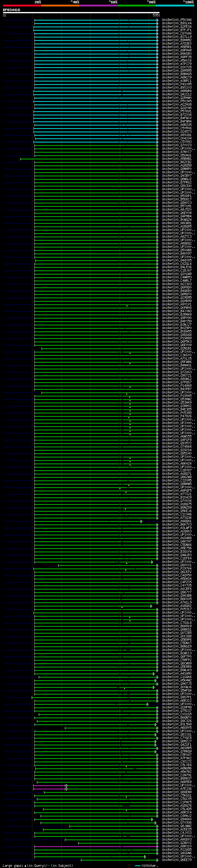Open hit UniRef100_Q2PES6
This screenshot has width=197, height=868.
point(177,26)
